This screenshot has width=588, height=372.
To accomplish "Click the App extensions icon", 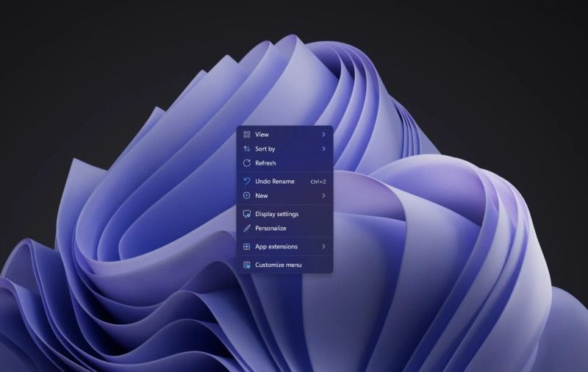I will [x=247, y=246].
